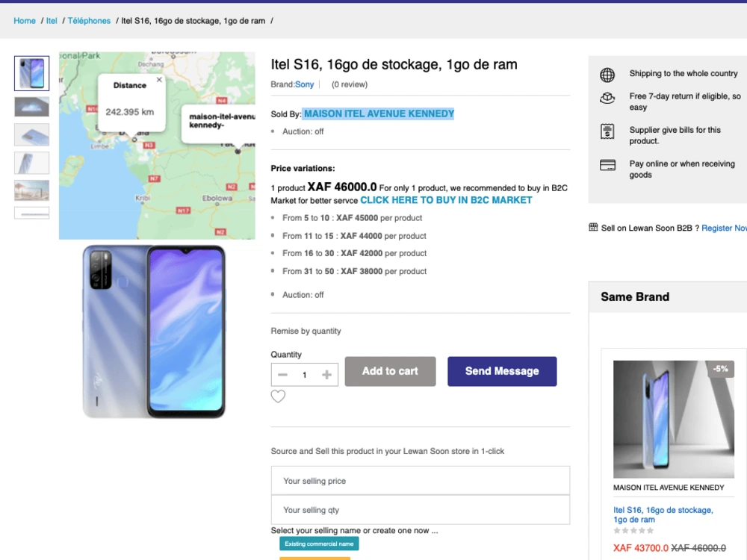Image resolution: width=747 pixels, height=560 pixels.
Task: Click 'From 5 to 10 : XAF 45000' row
Action: (x=352, y=217)
